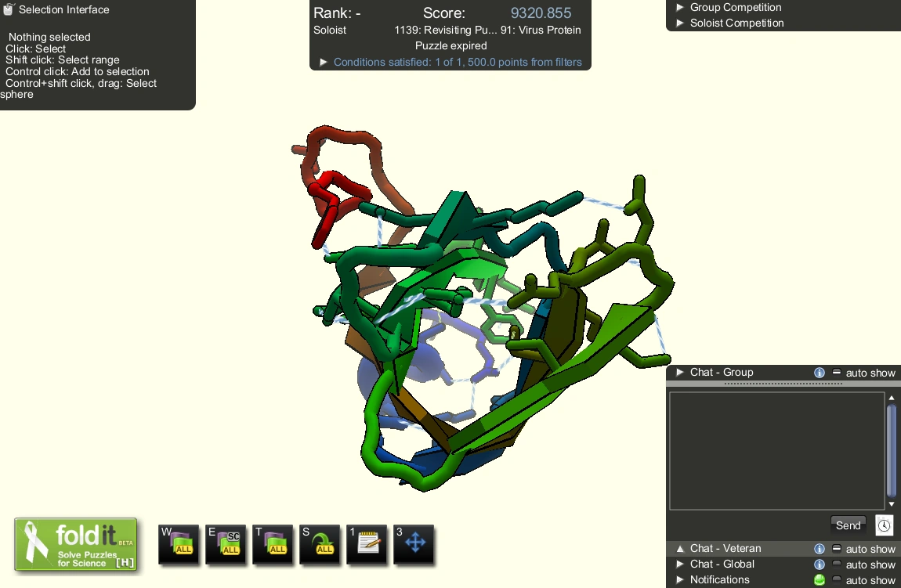The image size is (901, 588).
Task: Run the Shake All tool
Action: (x=320, y=544)
